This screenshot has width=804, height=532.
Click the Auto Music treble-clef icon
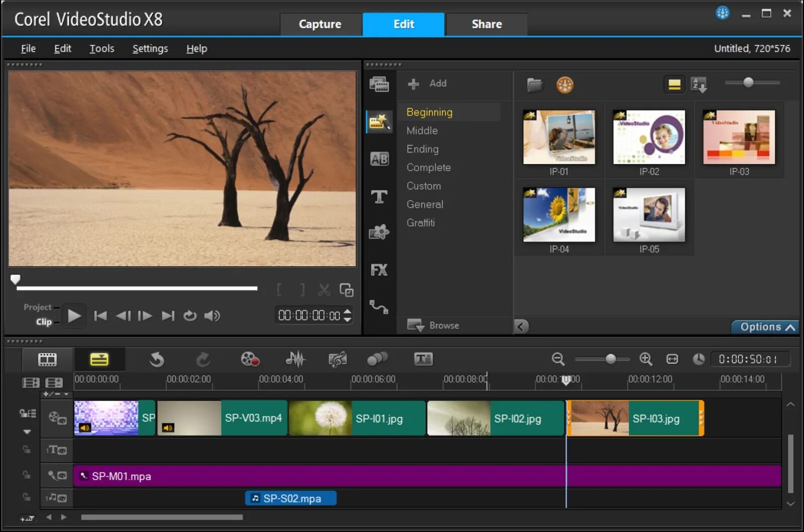coord(337,359)
